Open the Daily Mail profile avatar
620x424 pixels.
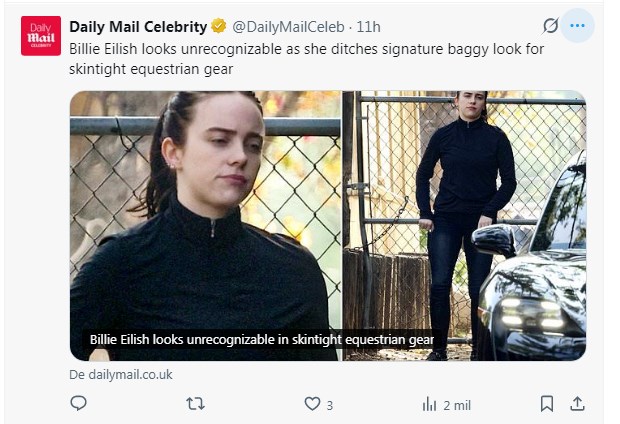tap(41, 36)
